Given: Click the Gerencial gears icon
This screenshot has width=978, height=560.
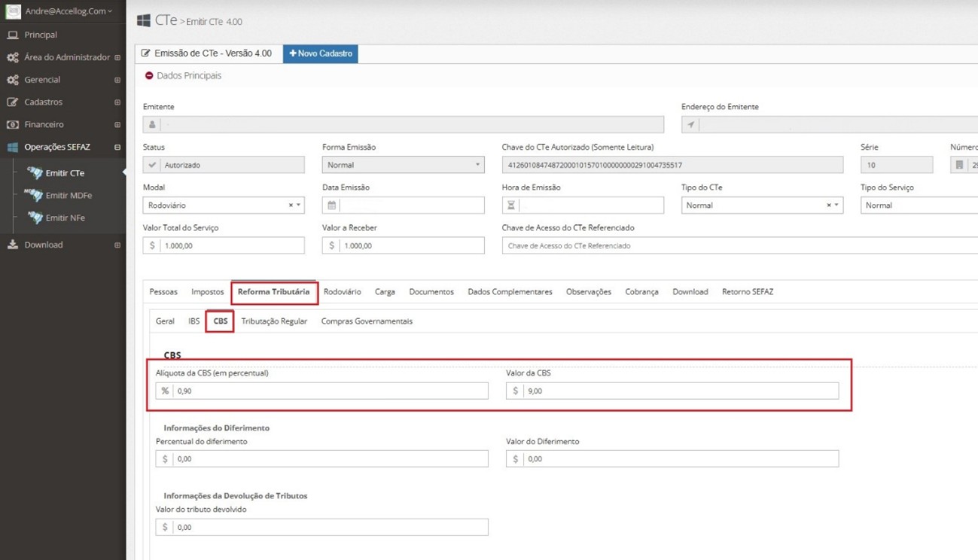Looking at the screenshot, I should click(13, 80).
